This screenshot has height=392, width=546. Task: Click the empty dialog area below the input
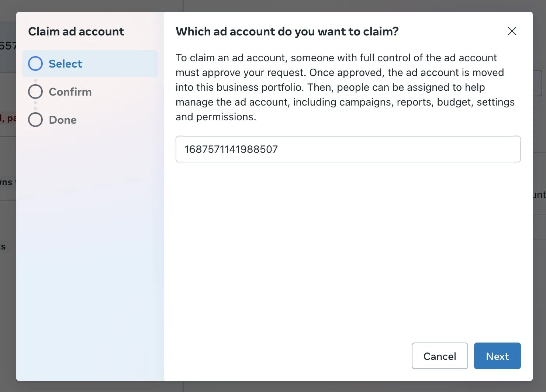[348, 251]
